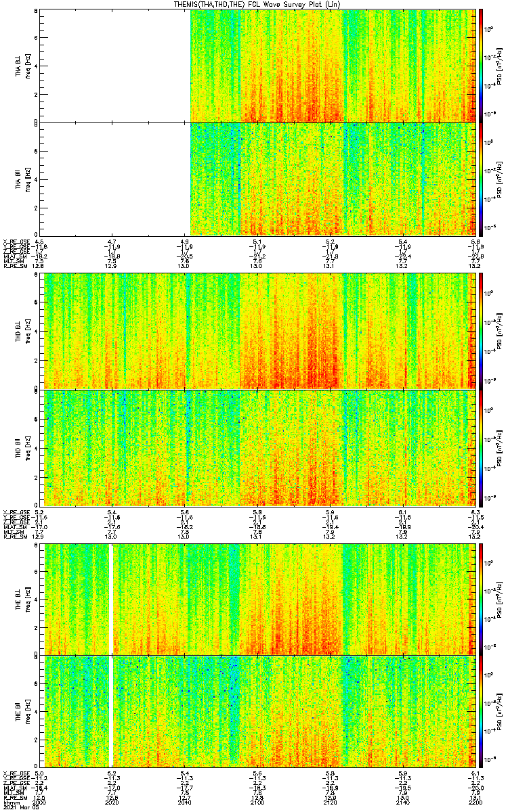Click X_RE_GSE value 5.6 under THD panels
The image size is (508, 812).
pyautogui.click(x=185, y=511)
